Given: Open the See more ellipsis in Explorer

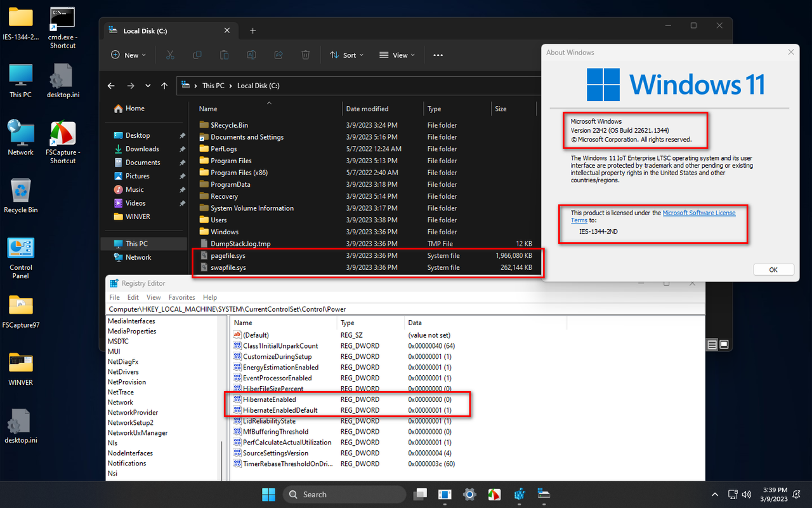Looking at the screenshot, I should [438, 55].
